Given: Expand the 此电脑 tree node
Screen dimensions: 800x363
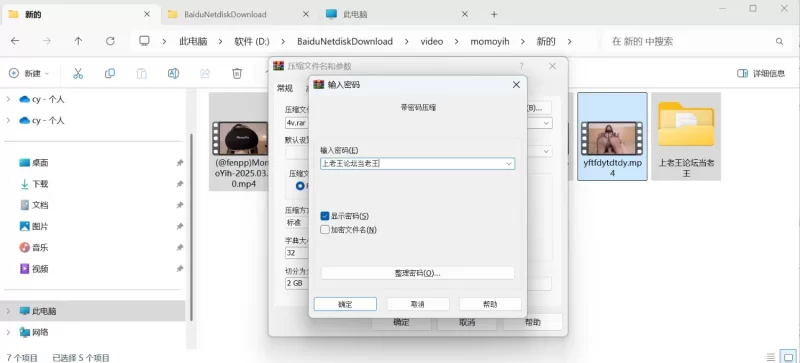Looking at the screenshot, I should click(x=8, y=311).
